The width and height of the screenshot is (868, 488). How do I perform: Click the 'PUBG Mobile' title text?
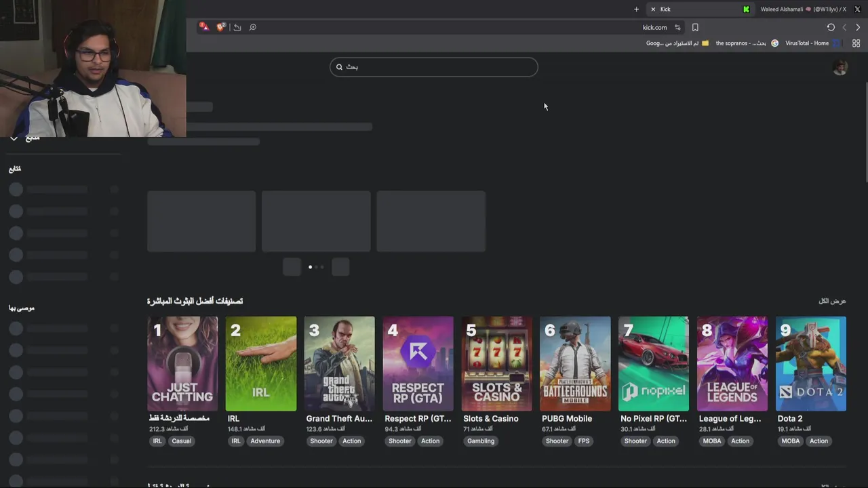click(x=567, y=418)
